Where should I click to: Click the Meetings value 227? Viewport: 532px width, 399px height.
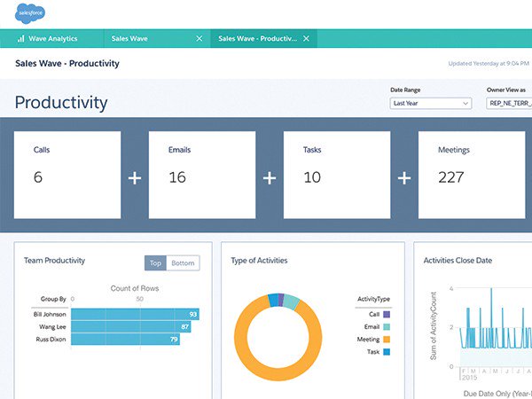451,177
